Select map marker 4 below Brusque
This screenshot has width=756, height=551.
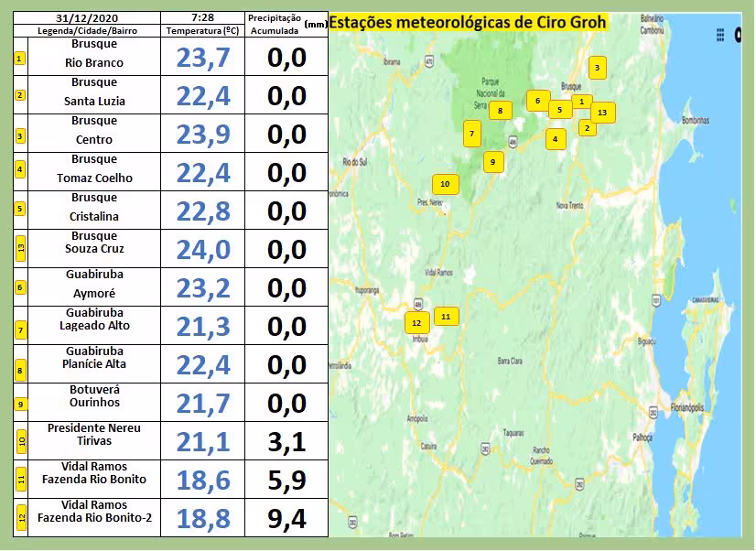(x=554, y=139)
